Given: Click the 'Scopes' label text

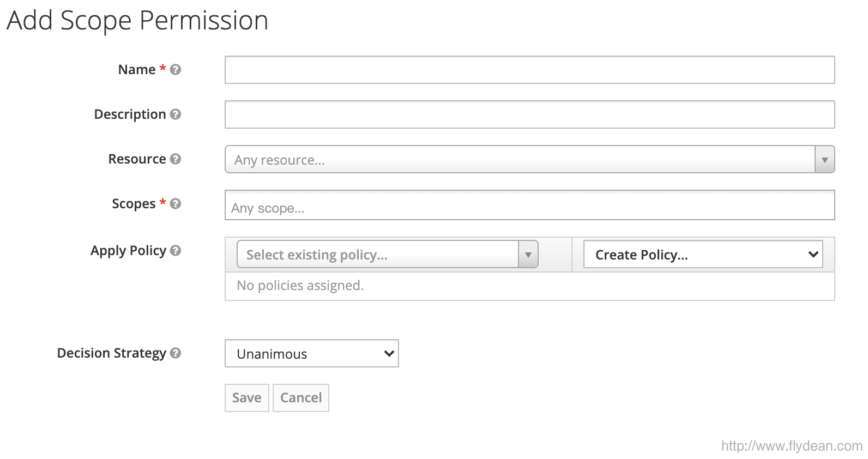Looking at the screenshot, I should 134,204.
